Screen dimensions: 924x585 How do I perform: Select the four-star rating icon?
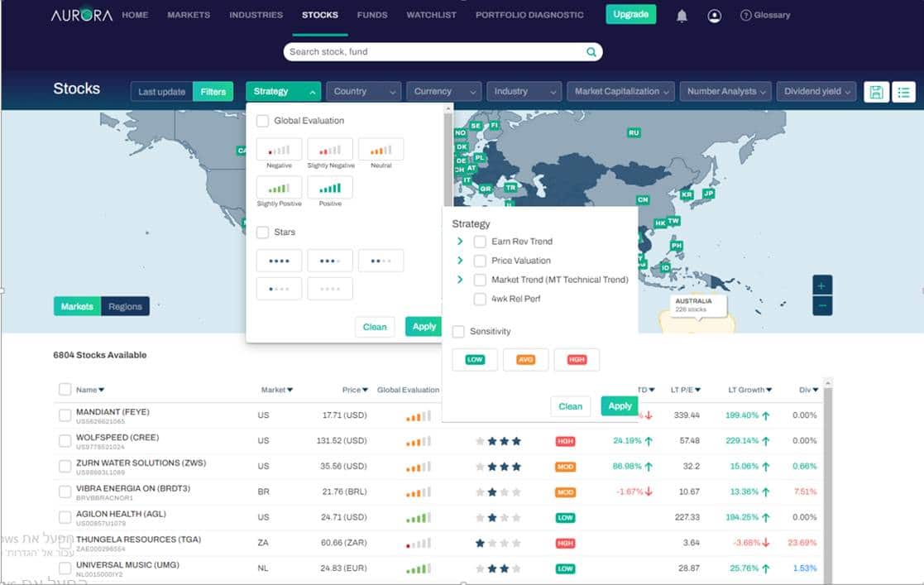pyautogui.click(x=279, y=261)
